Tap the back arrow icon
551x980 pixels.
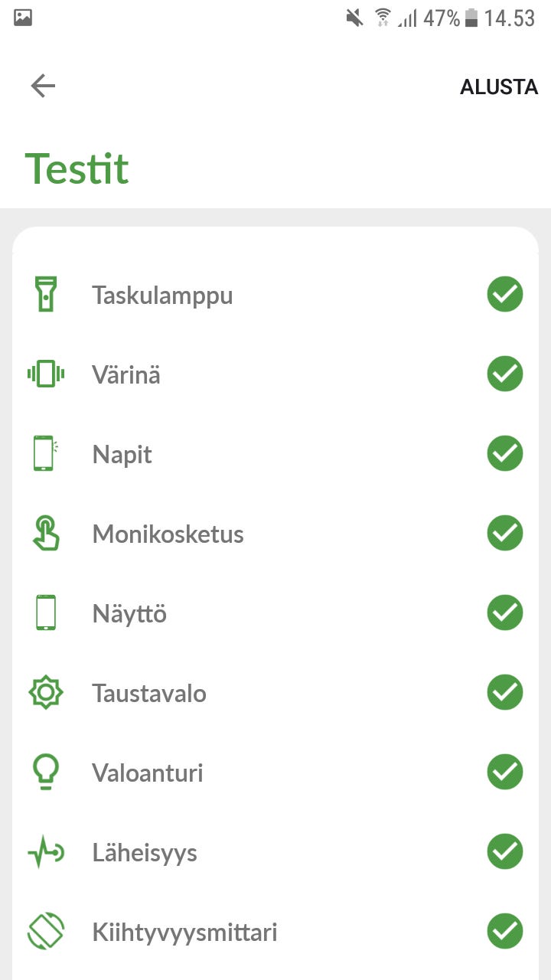(43, 86)
